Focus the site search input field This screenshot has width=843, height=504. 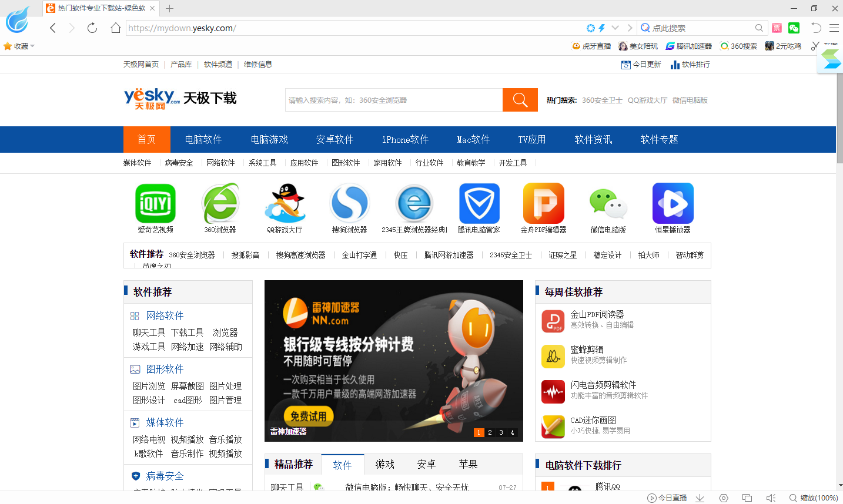point(394,100)
